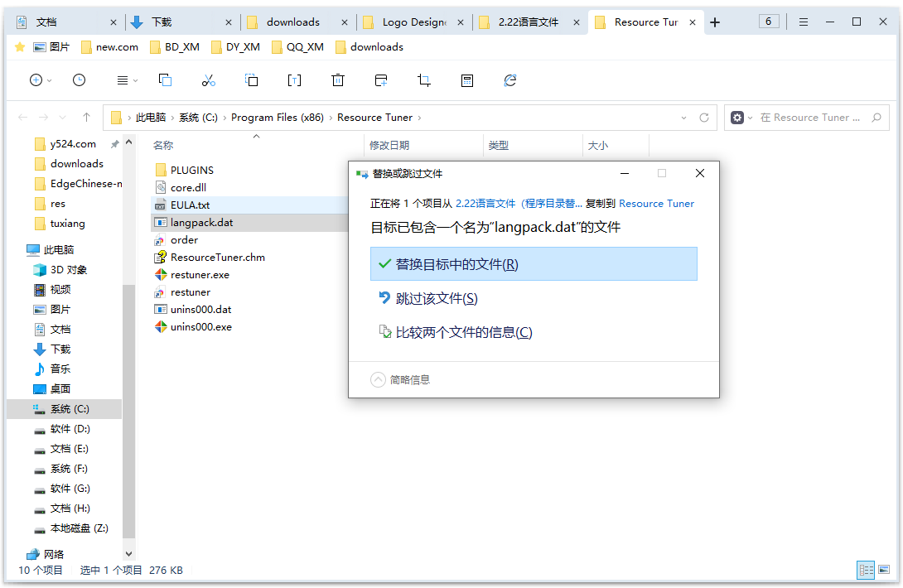
Task: Open the 图片 bookmark
Action: point(52,47)
